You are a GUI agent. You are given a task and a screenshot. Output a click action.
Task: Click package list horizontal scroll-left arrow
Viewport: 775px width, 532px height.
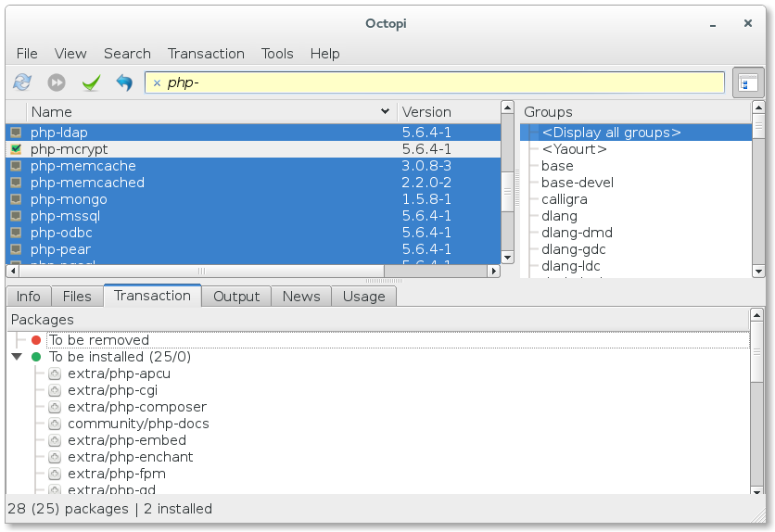[13, 271]
